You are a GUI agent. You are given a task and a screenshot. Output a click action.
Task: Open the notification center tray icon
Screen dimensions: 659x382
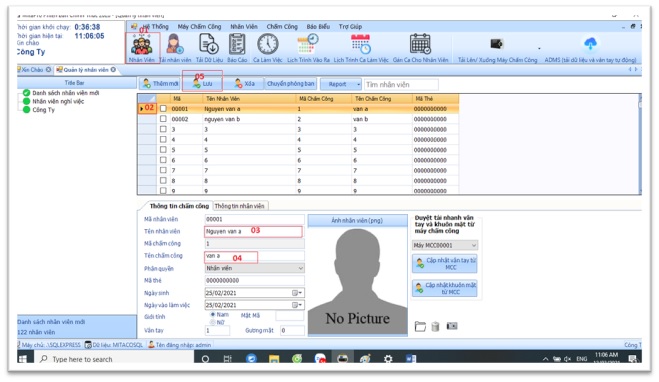(x=632, y=358)
